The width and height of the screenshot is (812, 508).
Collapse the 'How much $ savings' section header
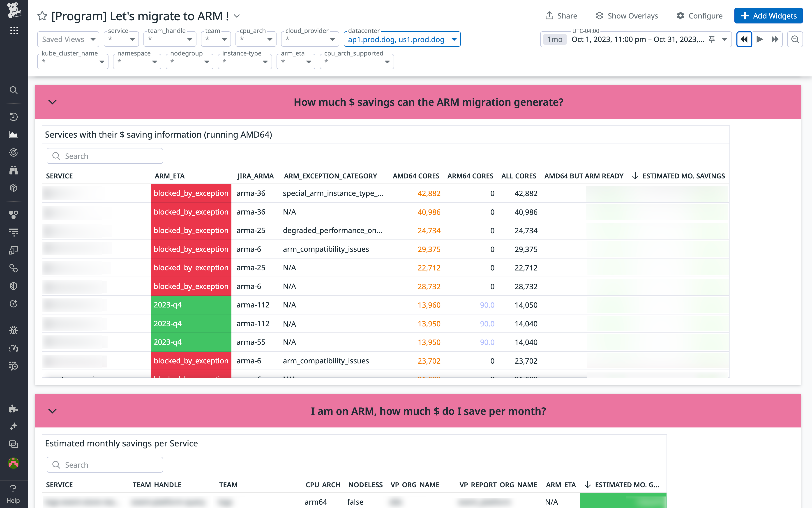point(52,102)
